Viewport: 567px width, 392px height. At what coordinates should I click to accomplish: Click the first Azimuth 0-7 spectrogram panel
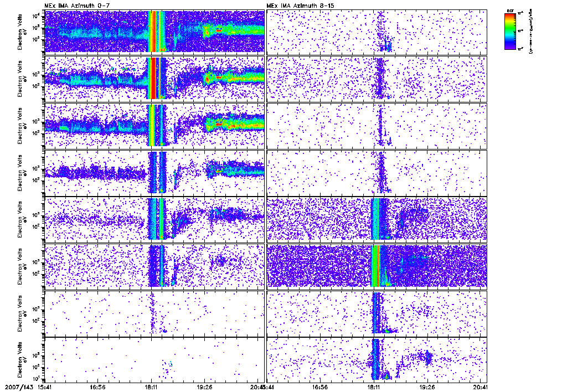(154, 32)
